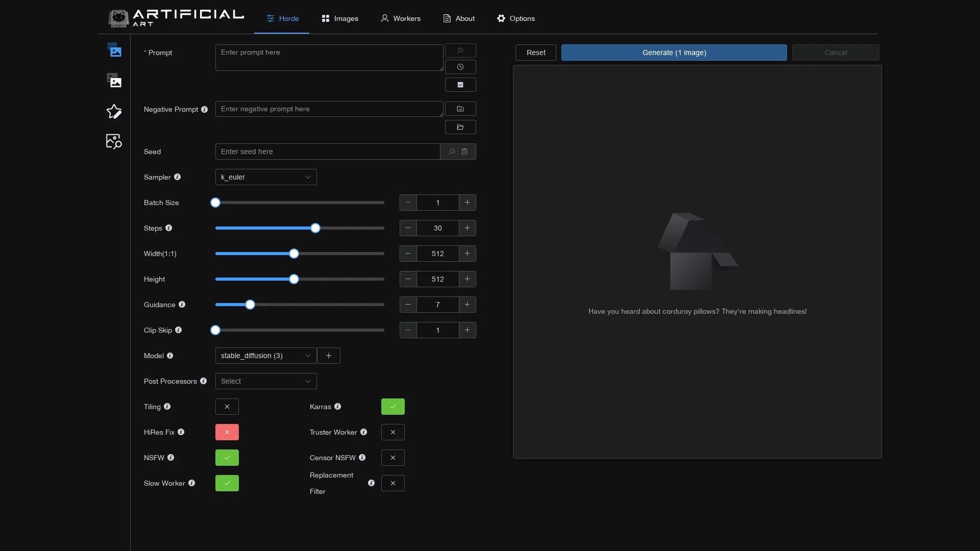Image resolution: width=980 pixels, height=551 pixels.
Task: Open the image search (interrogation) sidebar icon
Action: click(114, 141)
